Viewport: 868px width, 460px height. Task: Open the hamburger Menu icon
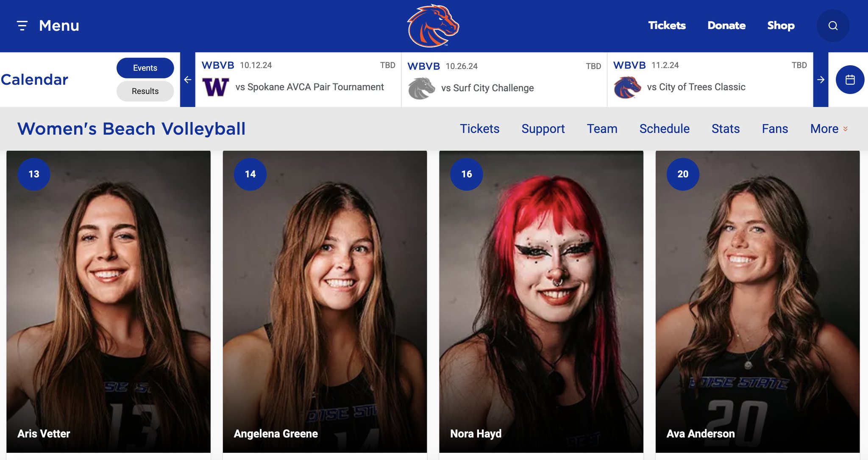click(x=22, y=26)
